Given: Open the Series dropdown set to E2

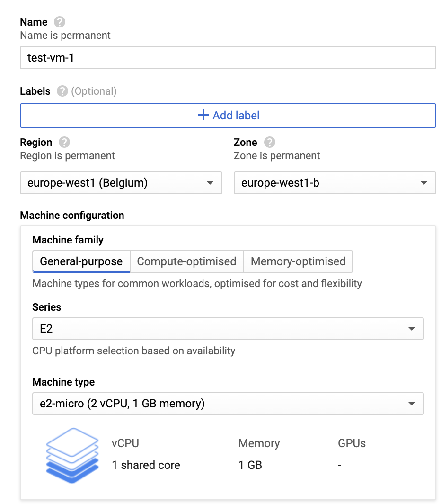Looking at the screenshot, I should (x=228, y=329).
